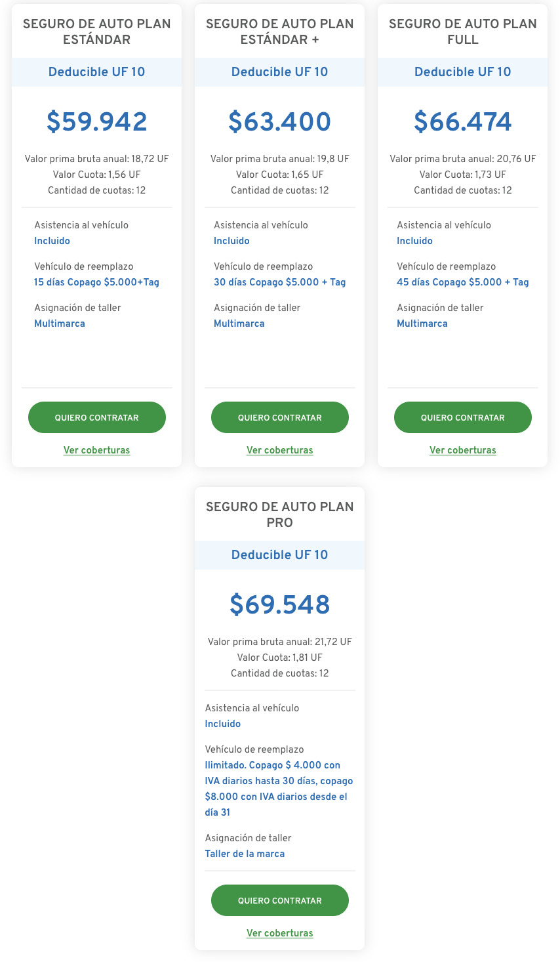
Task: Select the Seguro de Auto Plan Pro title
Action: 279,514
